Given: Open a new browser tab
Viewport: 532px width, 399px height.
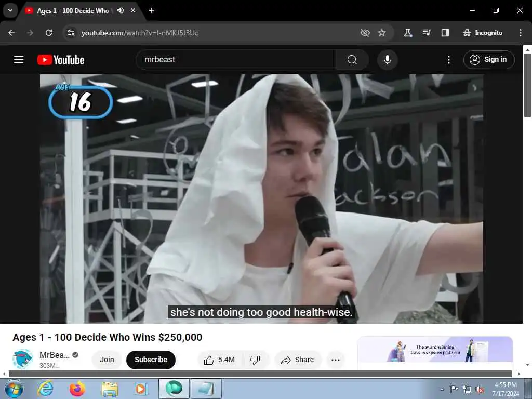Looking at the screenshot, I should pyautogui.click(x=152, y=10).
